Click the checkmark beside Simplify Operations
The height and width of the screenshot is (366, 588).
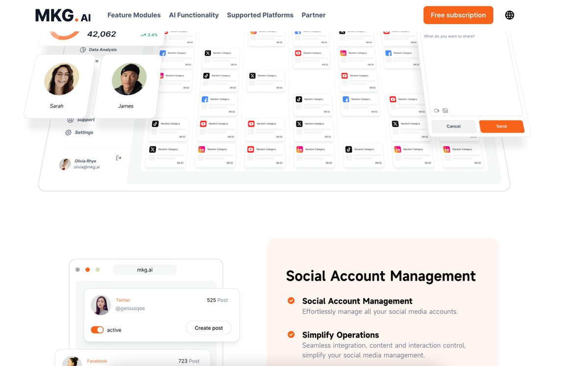[291, 334]
